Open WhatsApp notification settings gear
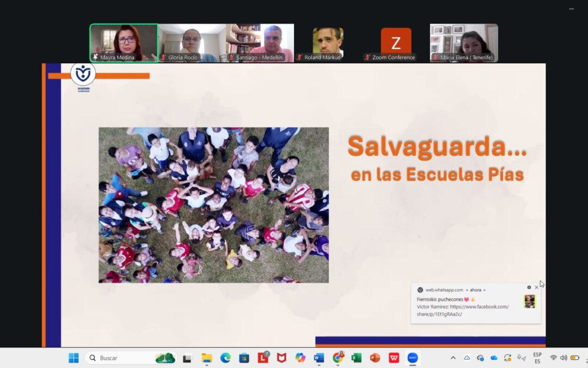 [529, 287]
